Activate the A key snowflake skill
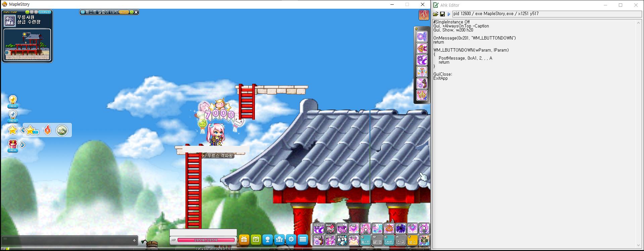 click(x=424, y=240)
